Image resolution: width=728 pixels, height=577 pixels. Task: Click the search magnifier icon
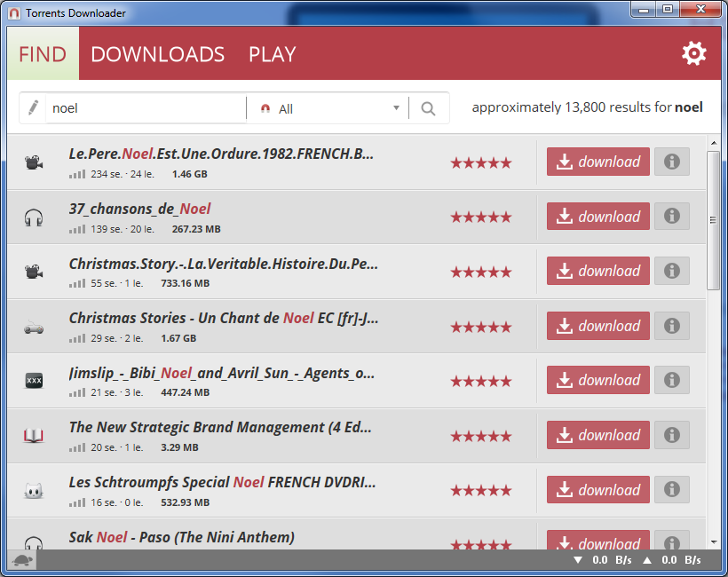[428, 108]
